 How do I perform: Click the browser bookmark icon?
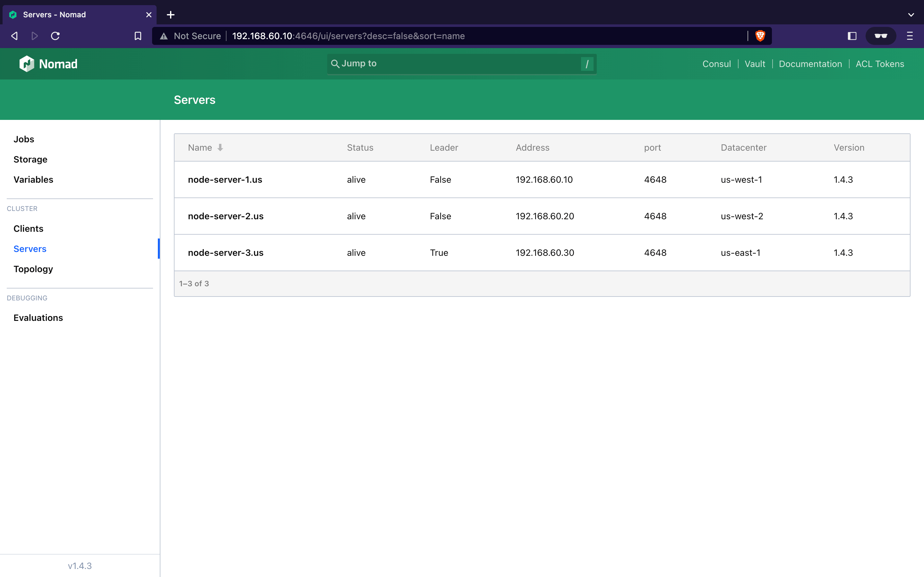click(138, 36)
